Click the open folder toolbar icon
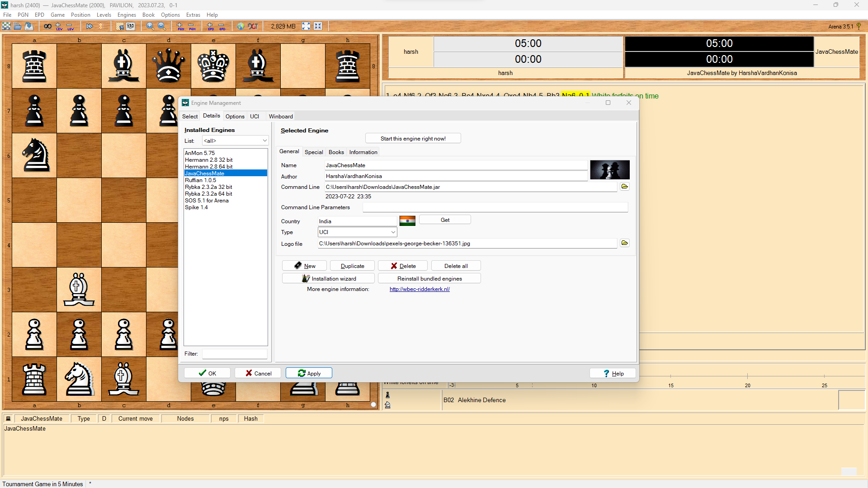 (x=18, y=26)
